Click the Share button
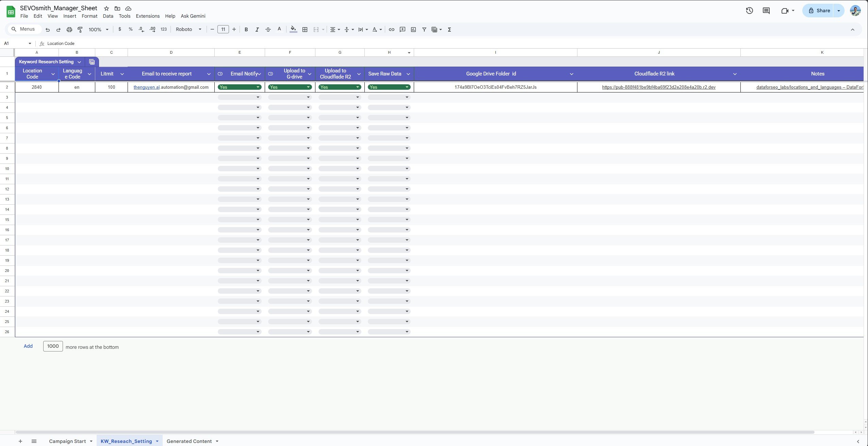The width and height of the screenshot is (868, 446). coord(819,11)
